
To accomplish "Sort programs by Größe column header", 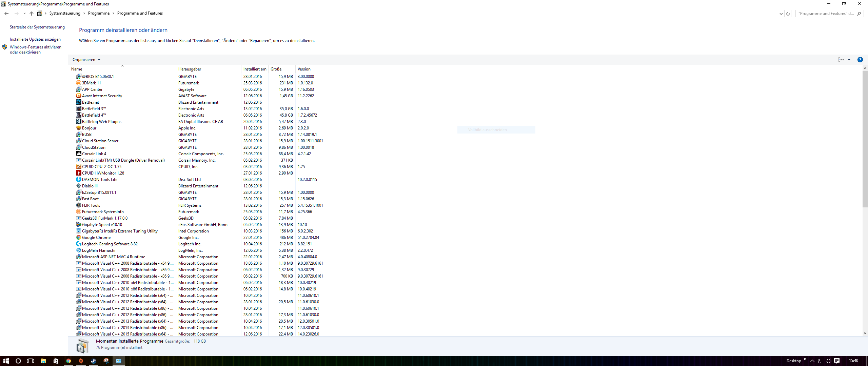I will pyautogui.click(x=276, y=69).
